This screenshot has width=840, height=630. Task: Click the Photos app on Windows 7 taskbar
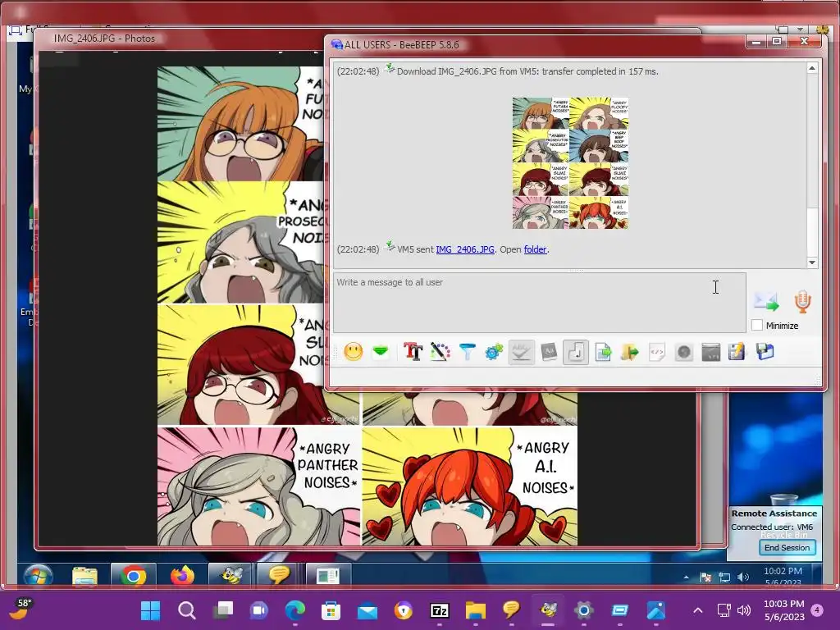pyautogui.click(x=328, y=576)
